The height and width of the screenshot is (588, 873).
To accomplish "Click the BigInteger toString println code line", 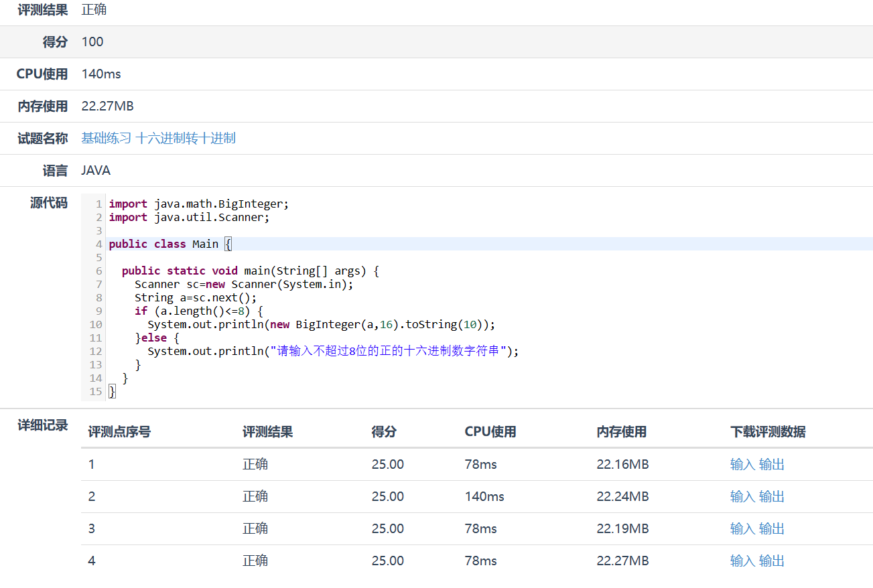I will pyautogui.click(x=321, y=325).
